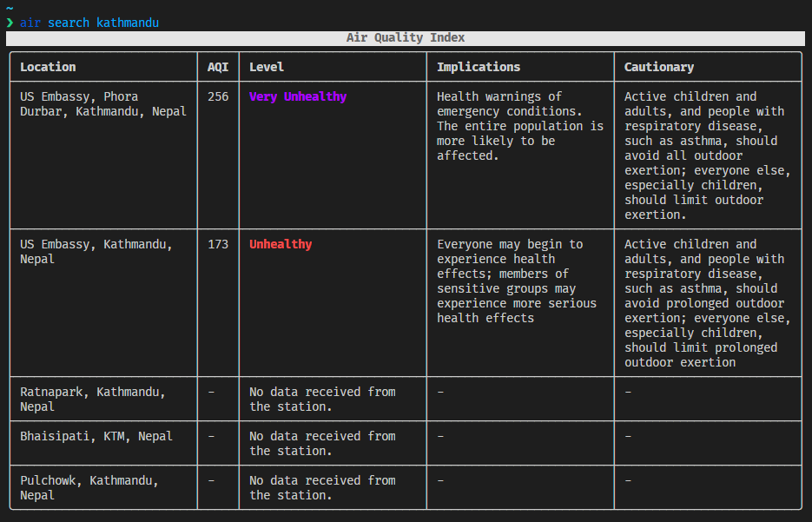The height and width of the screenshot is (522, 812).
Task: Click the AQI value 256
Action: point(218,96)
